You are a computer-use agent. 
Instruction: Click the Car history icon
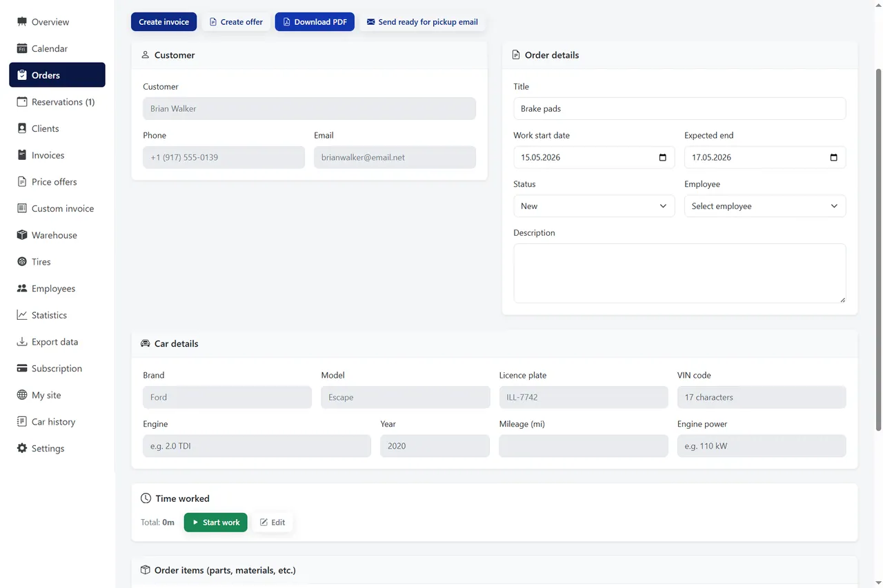[22, 422]
